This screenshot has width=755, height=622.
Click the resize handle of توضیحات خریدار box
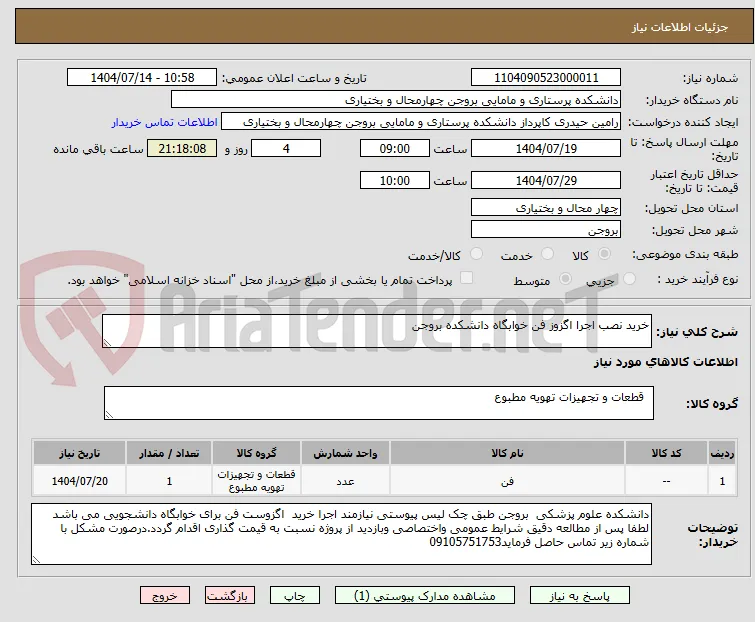[36, 559]
